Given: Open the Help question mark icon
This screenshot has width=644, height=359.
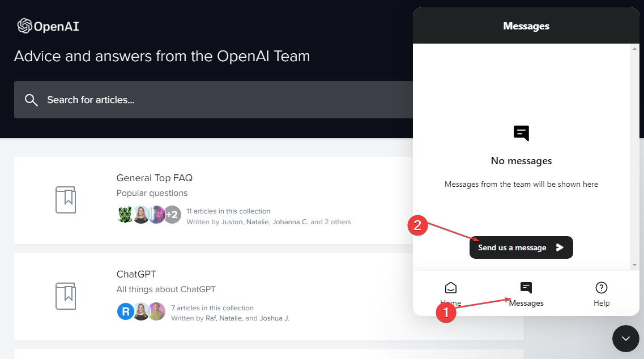Looking at the screenshot, I should [x=602, y=288].
